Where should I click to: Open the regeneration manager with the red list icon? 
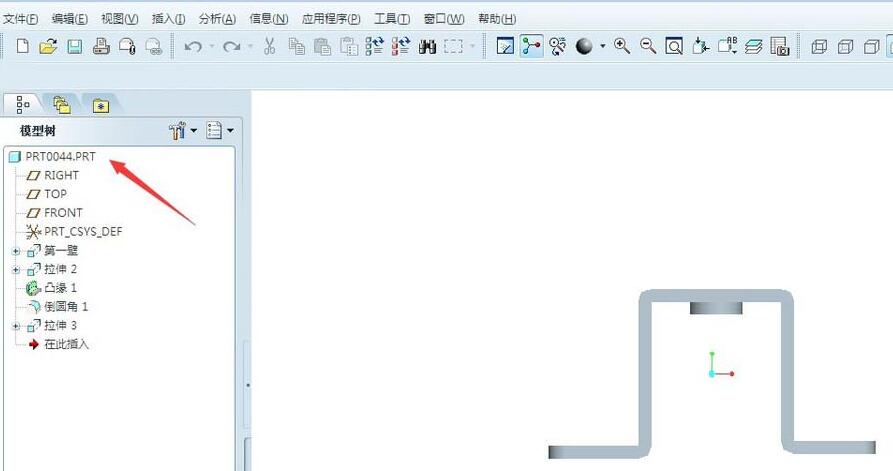(x=401, y=46)
